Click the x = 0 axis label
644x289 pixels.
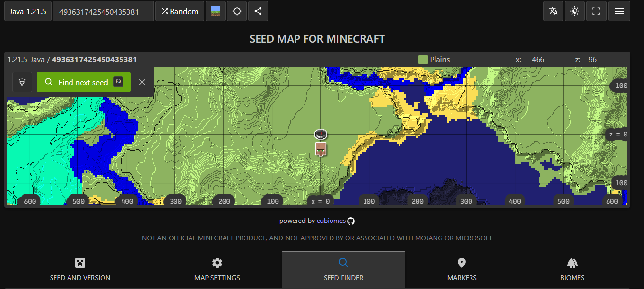coord(320,201)
